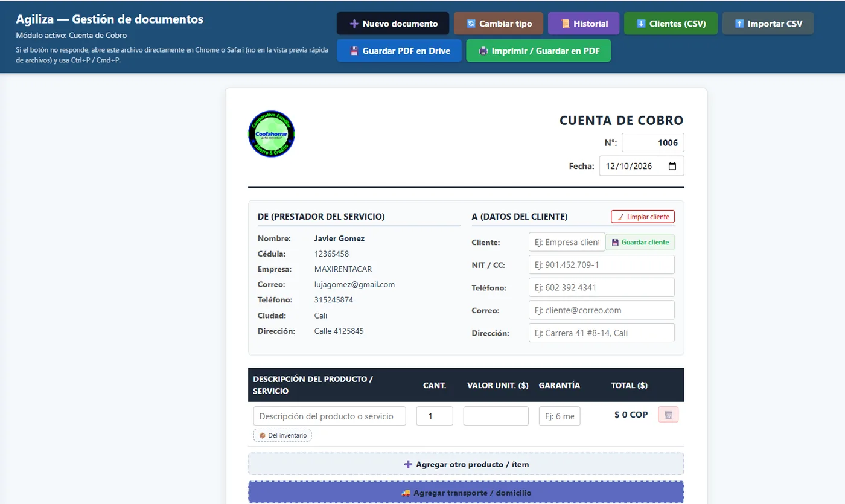Click the Módulo activo: Cuenta de Cobro label

71,36
